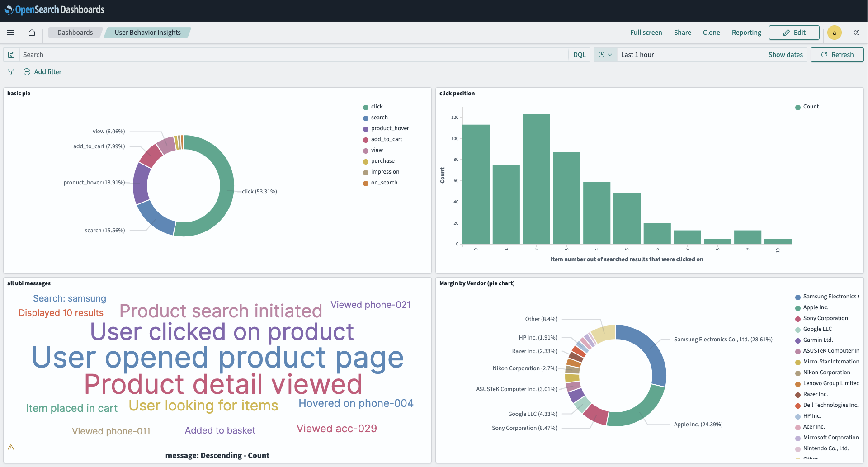868x467 pixels.
Task: Click the Edit dashboard button
Action: [794, 33]
